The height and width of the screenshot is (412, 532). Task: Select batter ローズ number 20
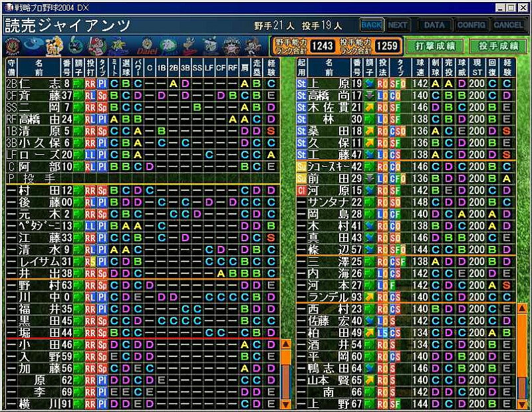[x=142, y=155]
